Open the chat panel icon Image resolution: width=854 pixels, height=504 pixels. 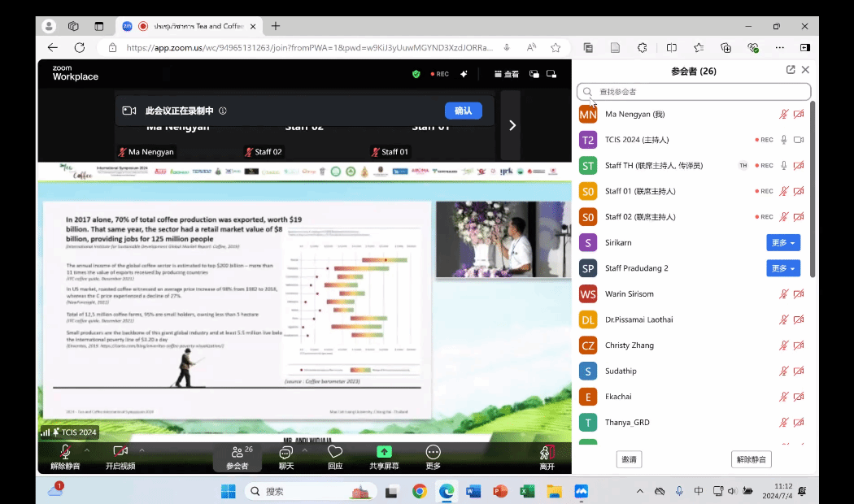pos(285,453)
